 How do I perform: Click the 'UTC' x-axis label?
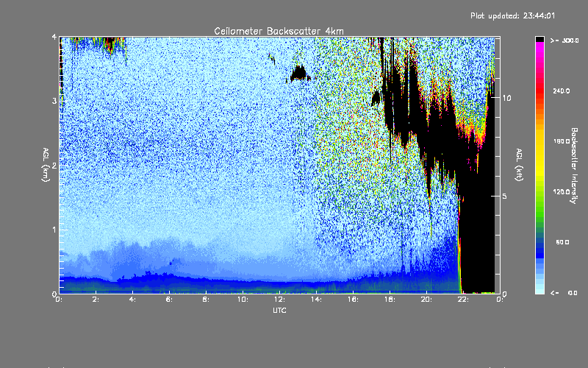click(x=279, y=310)
